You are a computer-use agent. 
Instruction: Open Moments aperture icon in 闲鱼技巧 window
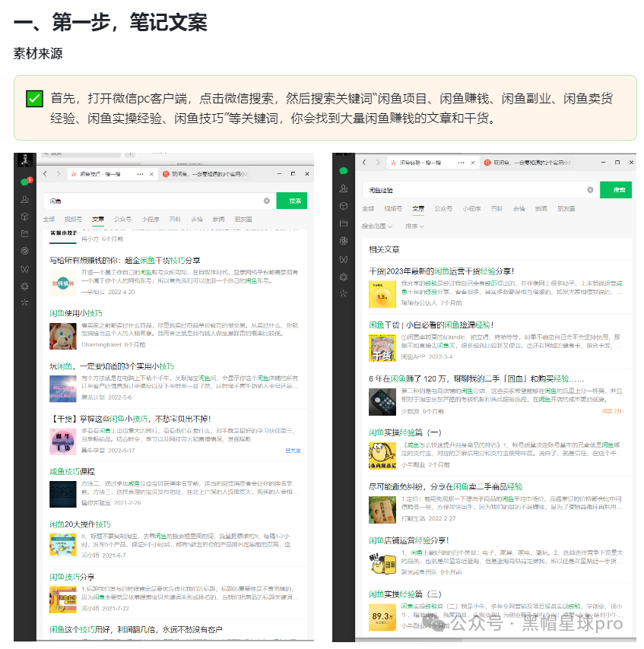[25, 251]
